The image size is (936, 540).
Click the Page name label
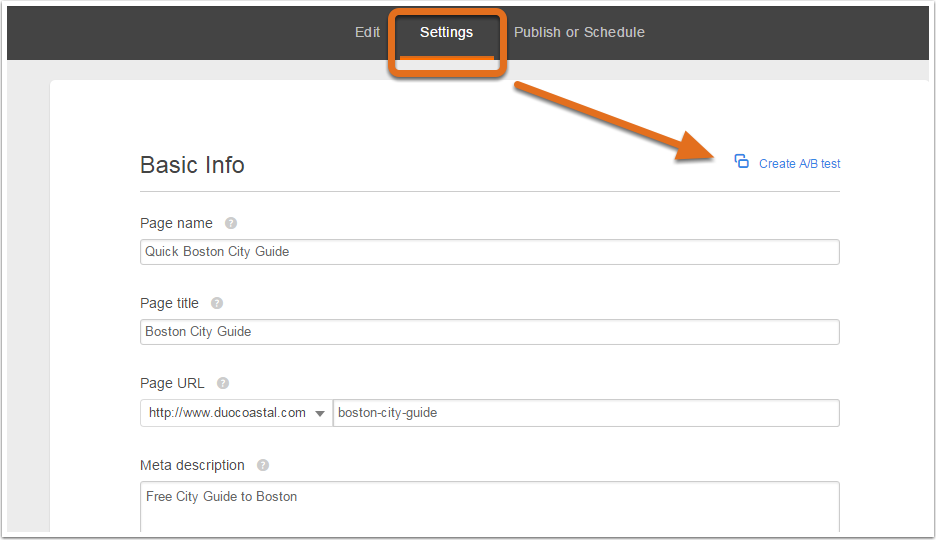[176, 223]
